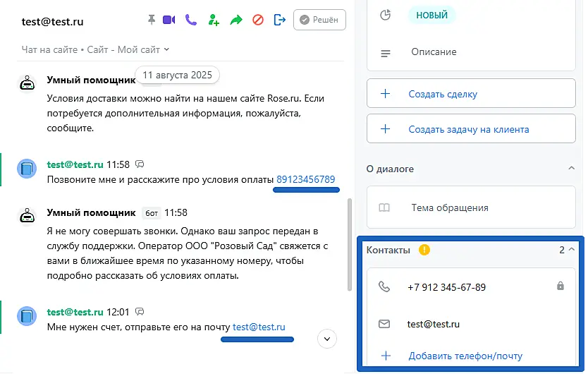Click the purple phone call icon
Screen dimensions: 588x374
(x=191, y=20)
